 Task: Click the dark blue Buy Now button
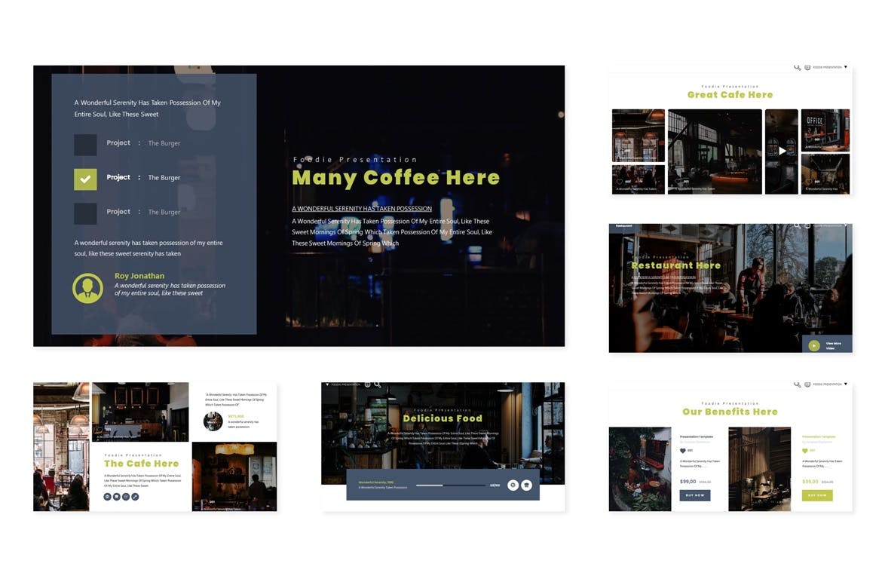point(694,495)
